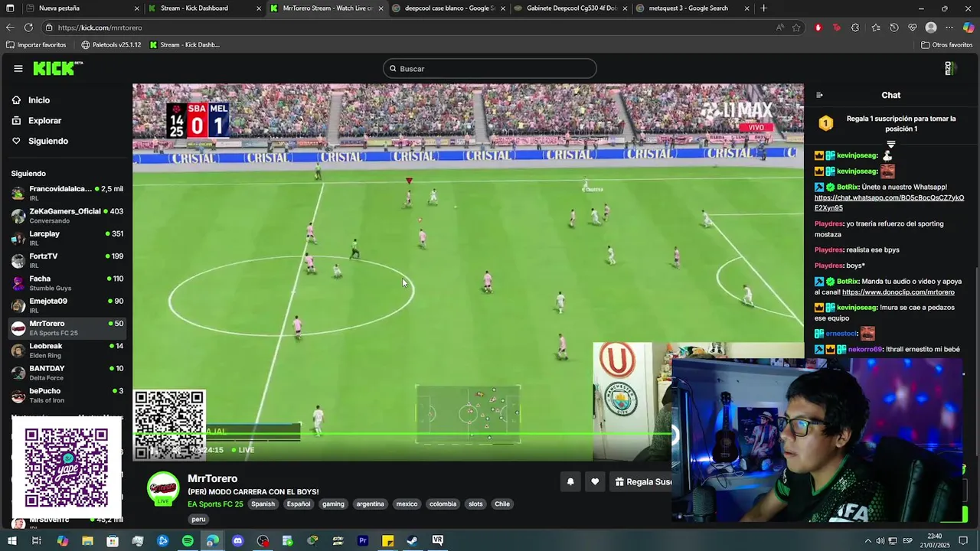
Task: Open Explorar in the sidebar
Action: (x=44, y=121)
